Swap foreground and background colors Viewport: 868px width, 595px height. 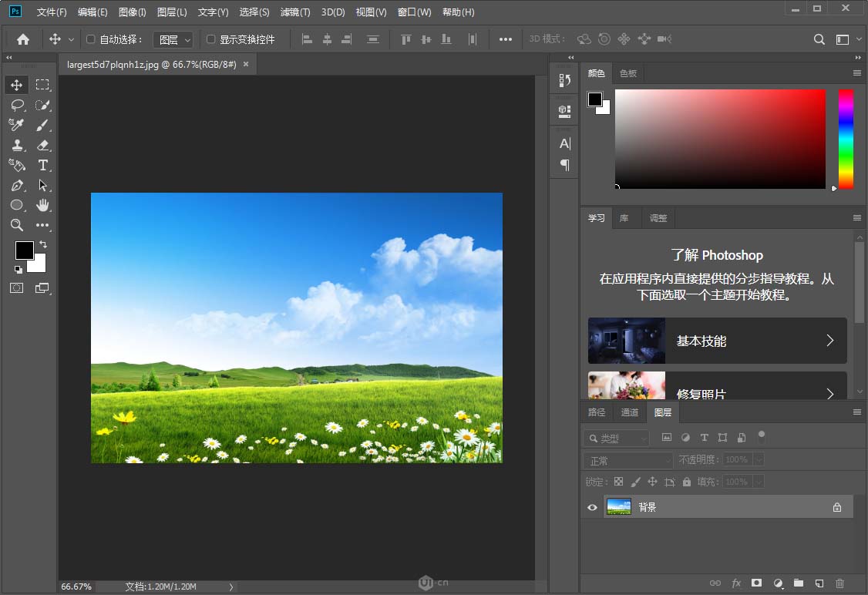click(x=43, y=244)
